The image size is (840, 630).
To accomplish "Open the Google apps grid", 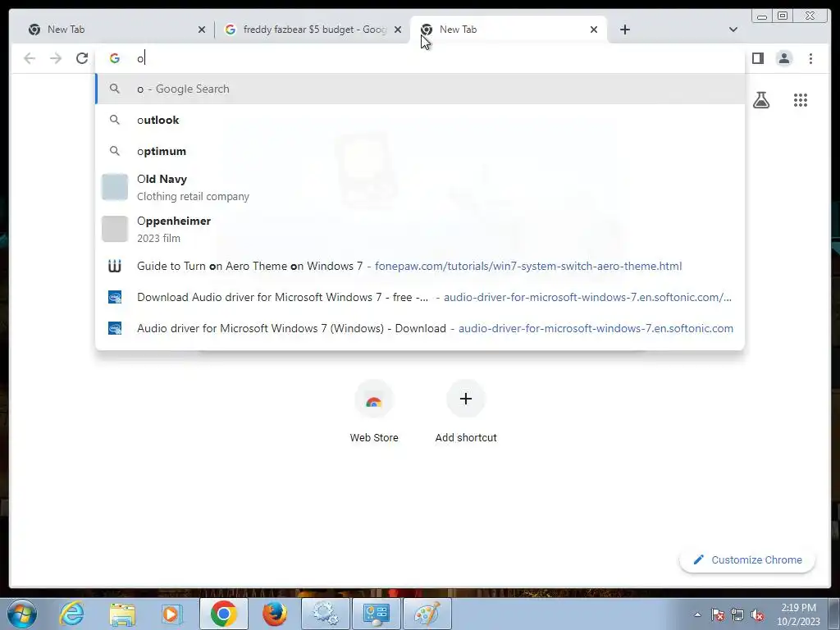I will coord(801,99).
